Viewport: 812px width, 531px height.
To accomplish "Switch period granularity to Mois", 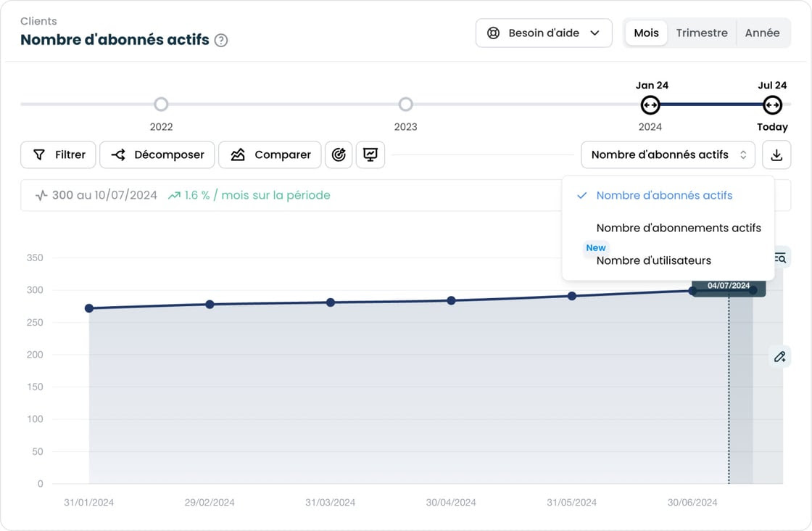I will tap(646, 33).
